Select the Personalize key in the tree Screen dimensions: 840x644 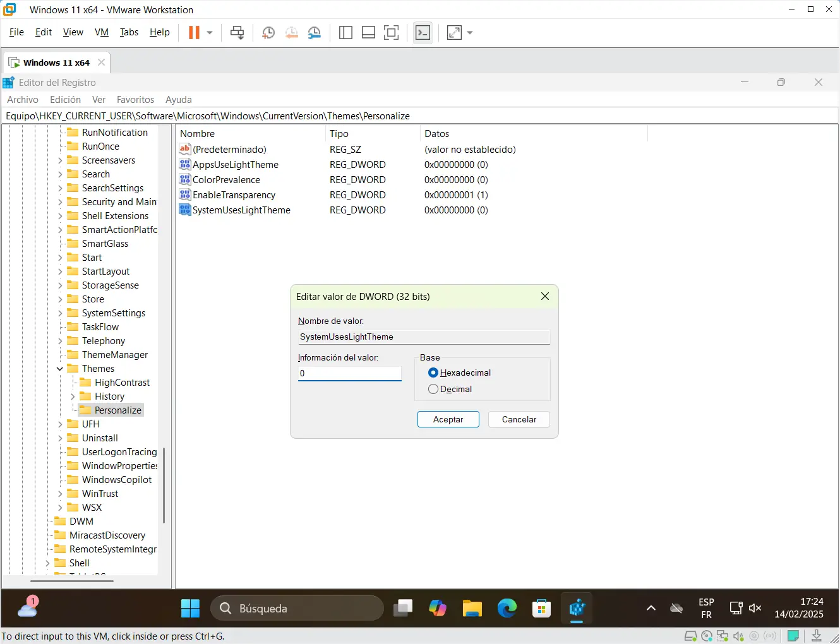tap(117, 410)
